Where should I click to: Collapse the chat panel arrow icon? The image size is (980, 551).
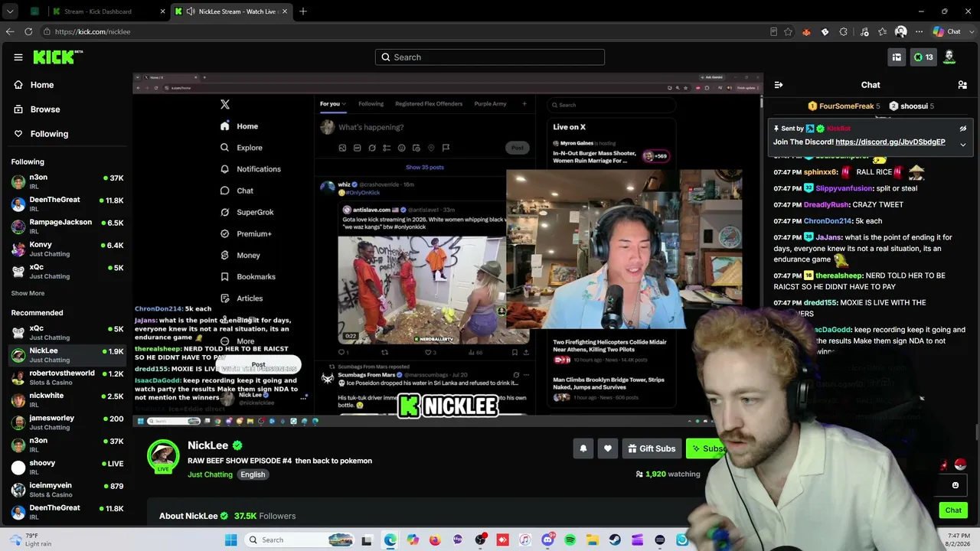point(779,85)
